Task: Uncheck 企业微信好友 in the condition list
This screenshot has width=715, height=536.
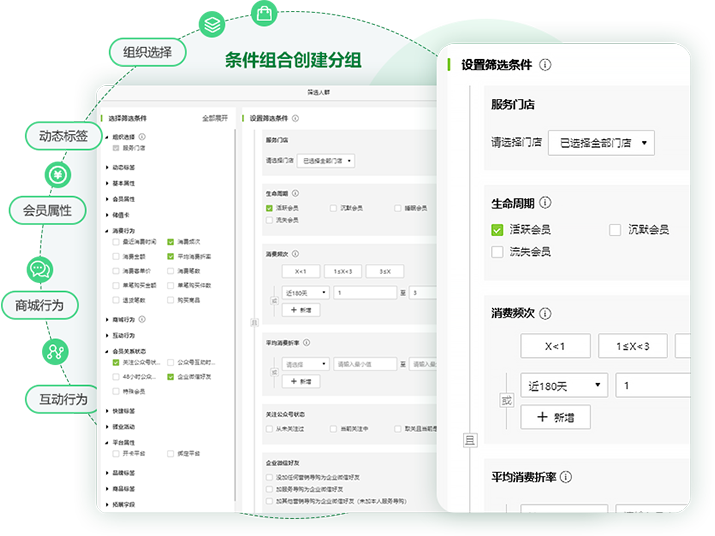Action: 171,377
